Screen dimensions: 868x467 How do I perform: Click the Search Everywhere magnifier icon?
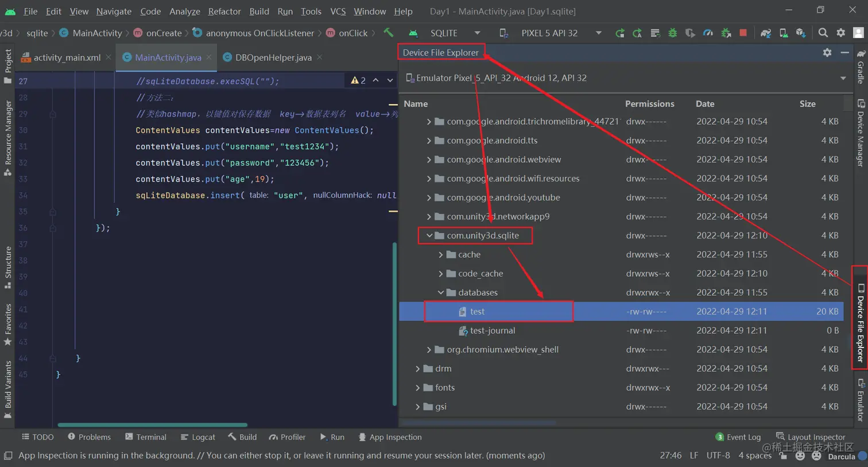(823, 33)
